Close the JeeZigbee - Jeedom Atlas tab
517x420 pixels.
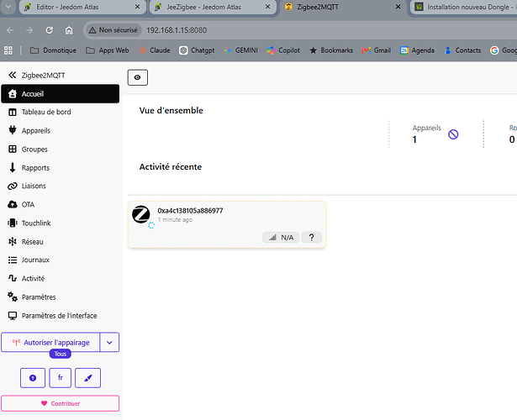click(x=267, y=7)
